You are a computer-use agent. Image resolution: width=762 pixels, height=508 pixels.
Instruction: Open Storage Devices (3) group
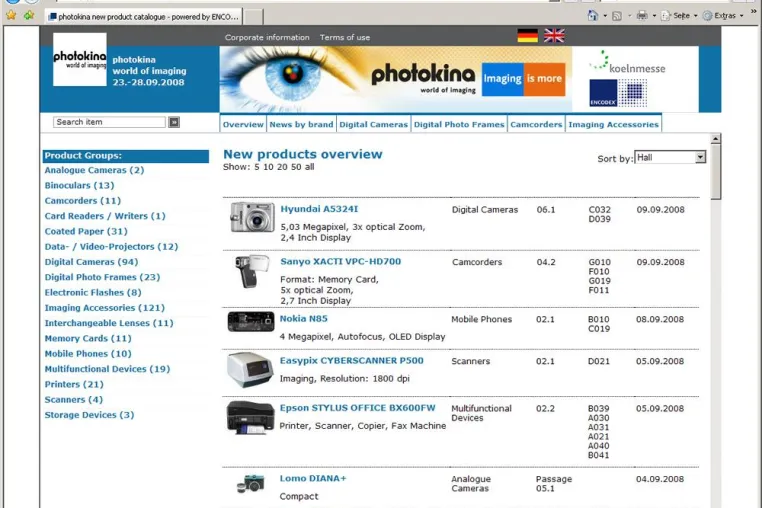point(89,415)
